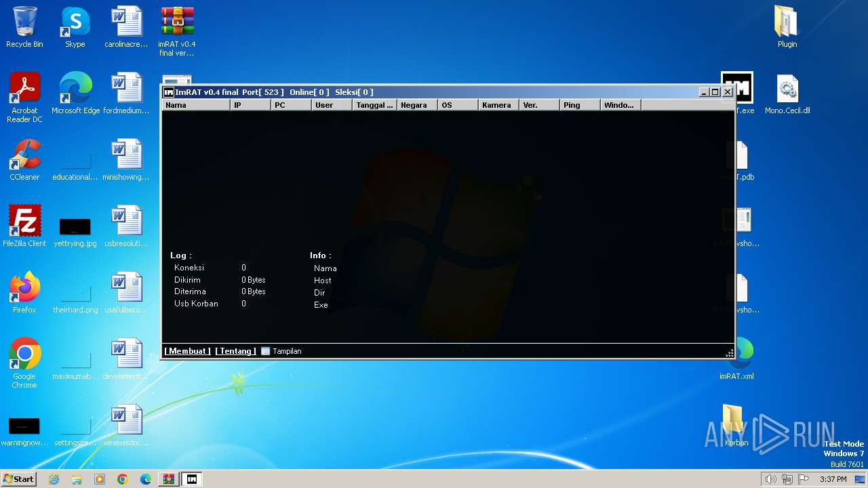Sort by the Negara column header
The image size is (868, 488).
(418, 105)
